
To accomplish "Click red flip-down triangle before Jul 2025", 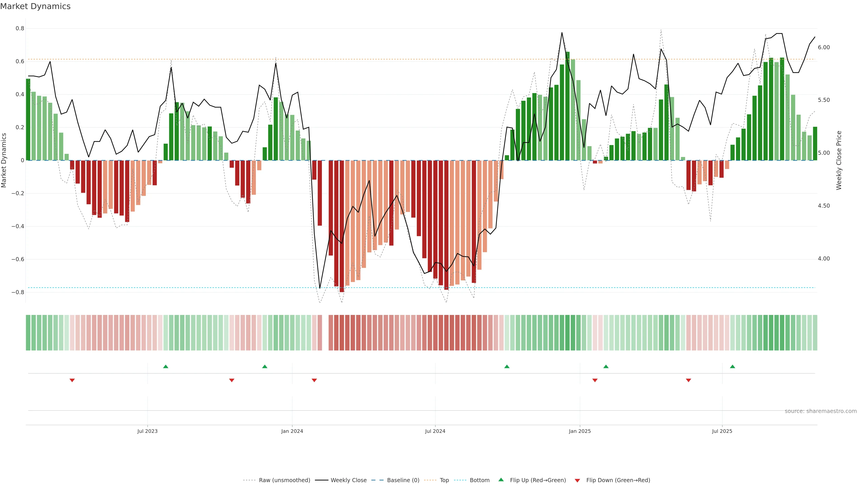I will point(688,380).
